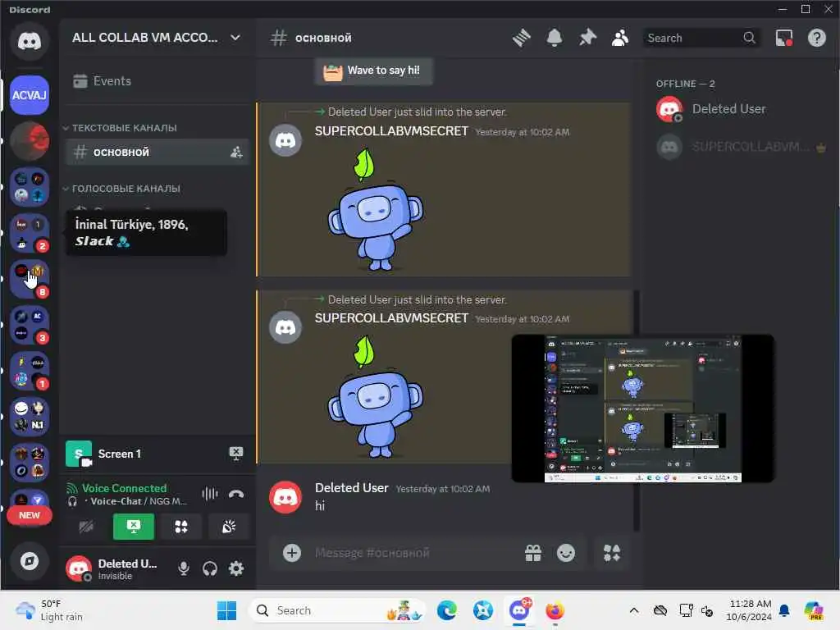Select the ACVAJ server icon
840x630 pixels.
[30, 95]
